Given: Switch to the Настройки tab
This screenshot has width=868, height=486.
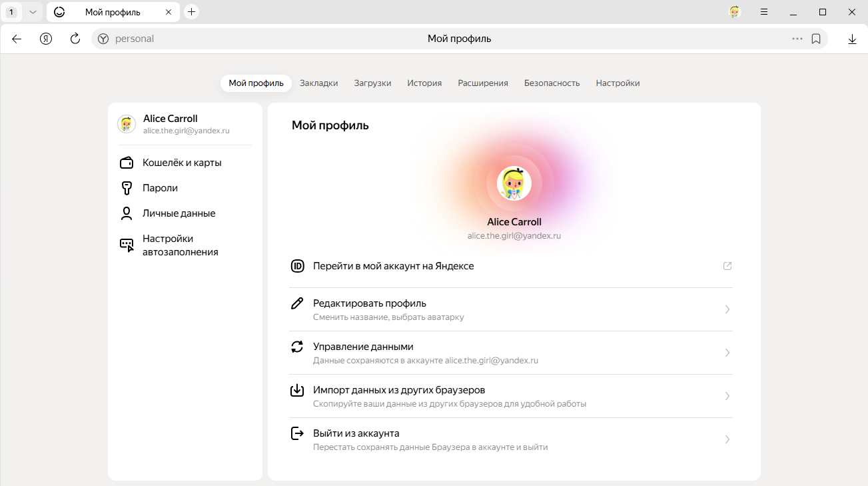Looking at the screenshot, I should [618, 83].
